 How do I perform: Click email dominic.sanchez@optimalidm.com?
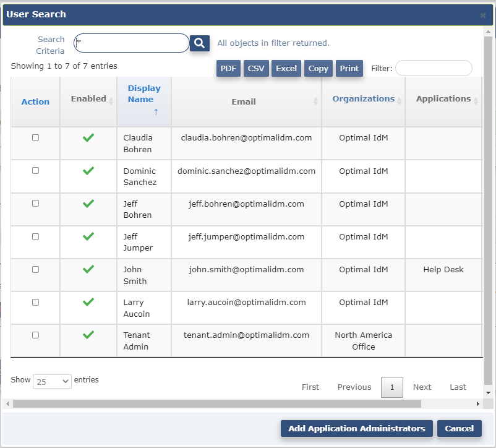pos(246,171)
